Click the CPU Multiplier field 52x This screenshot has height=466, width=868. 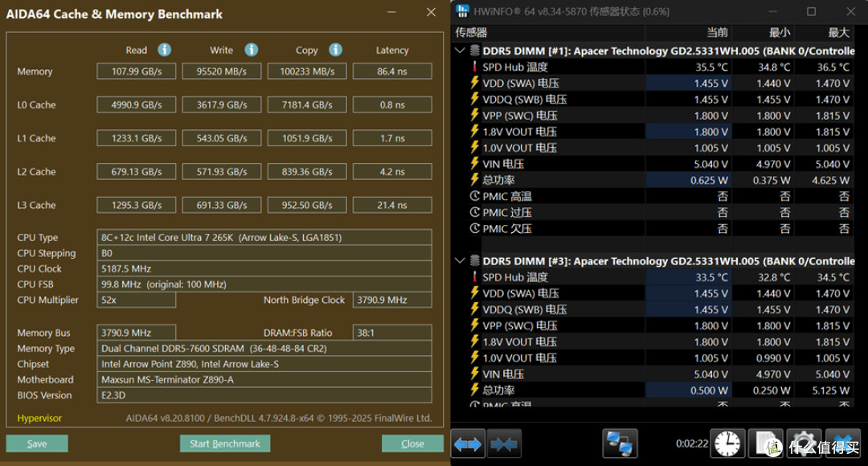pos(136,300)
